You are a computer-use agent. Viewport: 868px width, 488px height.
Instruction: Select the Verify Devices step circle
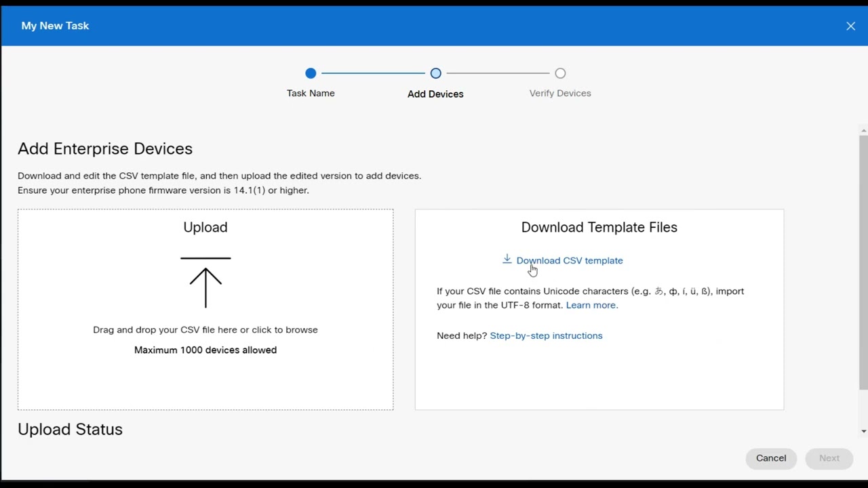tap(560, 73)
